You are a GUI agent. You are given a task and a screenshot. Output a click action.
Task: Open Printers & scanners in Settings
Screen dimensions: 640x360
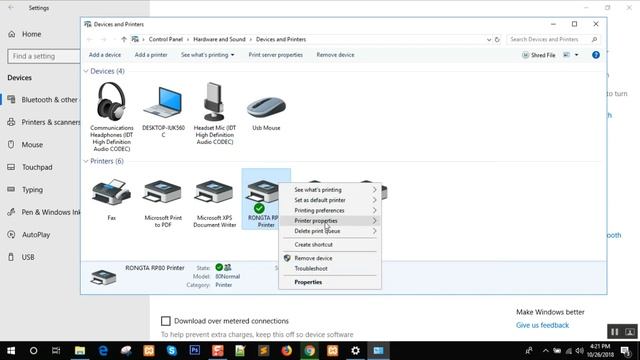(x=44, y=122)
